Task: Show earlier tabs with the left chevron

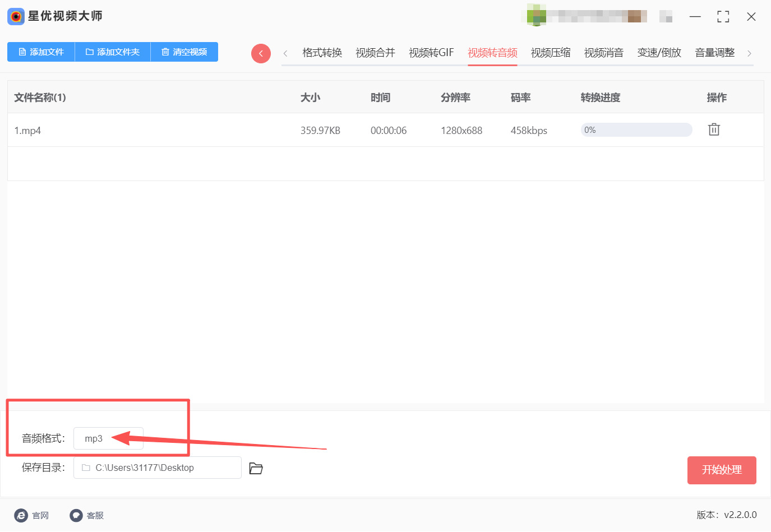Action: [x=285, y=53]
